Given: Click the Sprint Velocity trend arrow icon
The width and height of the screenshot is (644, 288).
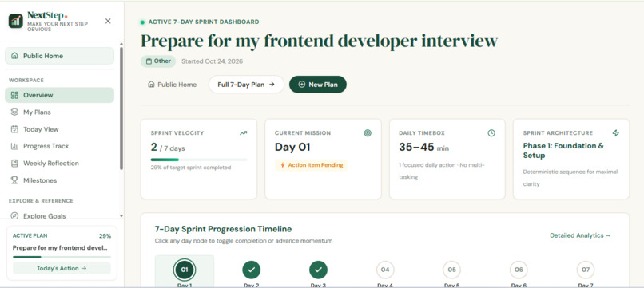Looking at the screenshot, I should 244,133.
